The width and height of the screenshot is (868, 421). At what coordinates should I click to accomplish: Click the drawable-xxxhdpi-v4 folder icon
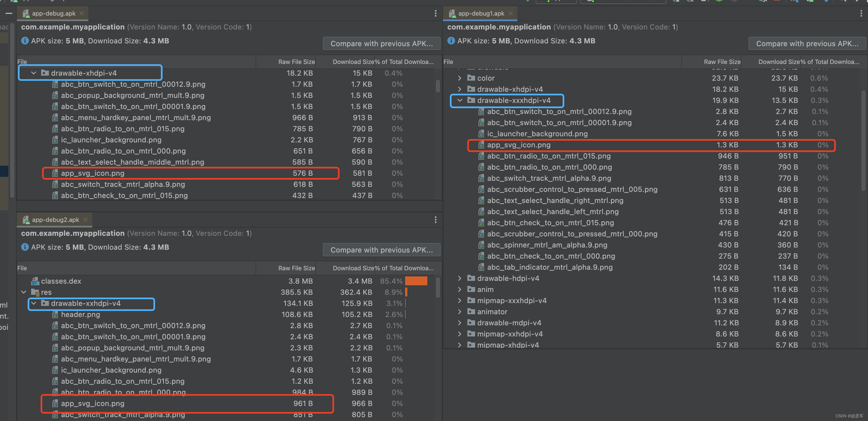[x=471, y=100]
